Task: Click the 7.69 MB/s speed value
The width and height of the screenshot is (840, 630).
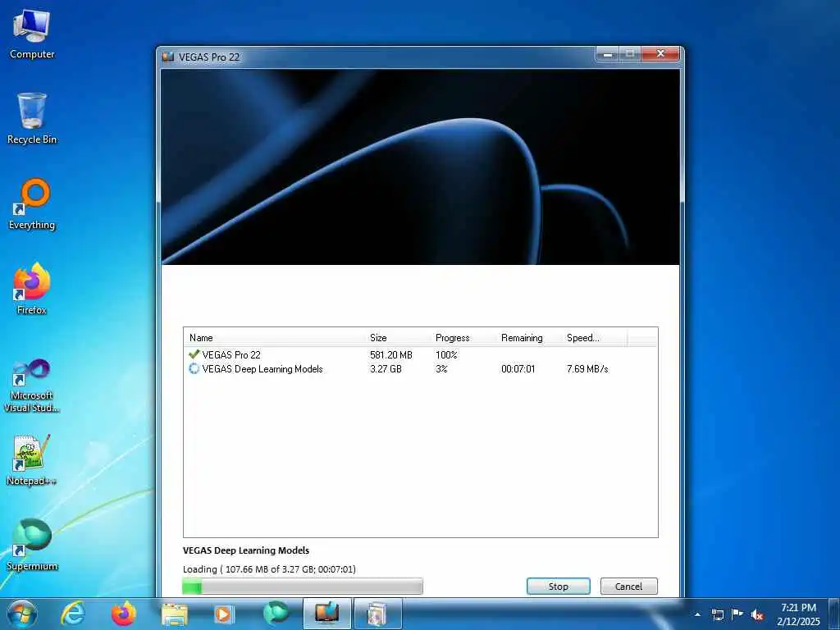Action: point(587,368)
